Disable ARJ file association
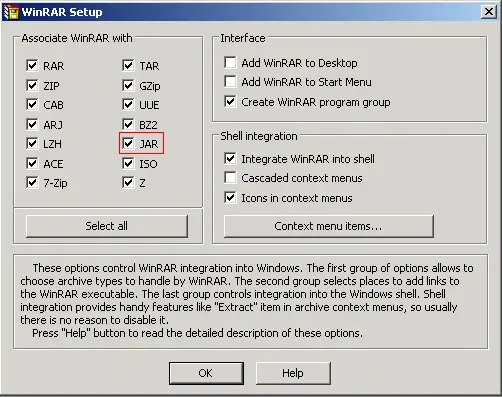Image resolution: width=502 pixels, height=397 pixels. pos(32,124)
